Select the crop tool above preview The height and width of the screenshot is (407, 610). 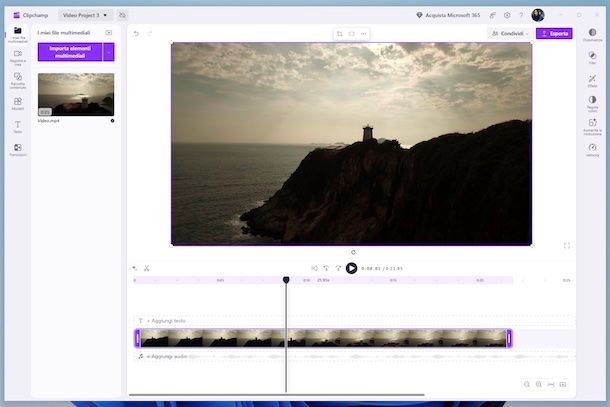coord(340,34)
